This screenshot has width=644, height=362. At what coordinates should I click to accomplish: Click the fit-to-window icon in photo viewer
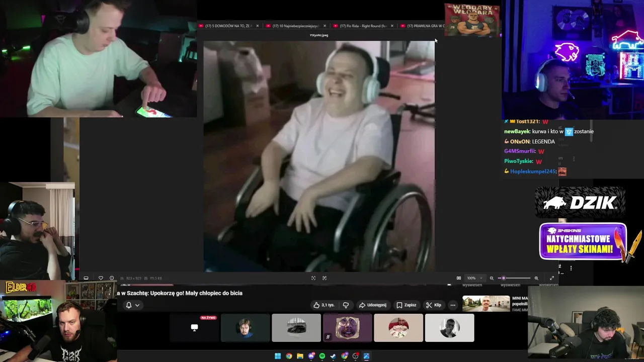[313, 278]
